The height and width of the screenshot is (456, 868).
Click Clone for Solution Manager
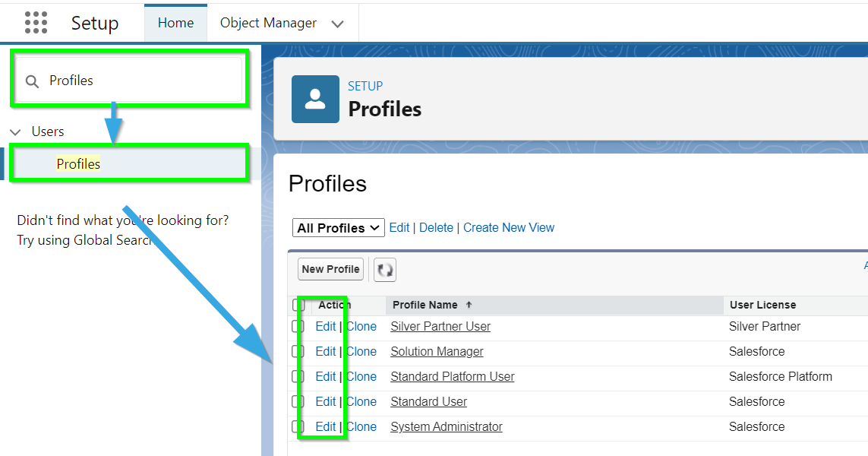(361, 351)
